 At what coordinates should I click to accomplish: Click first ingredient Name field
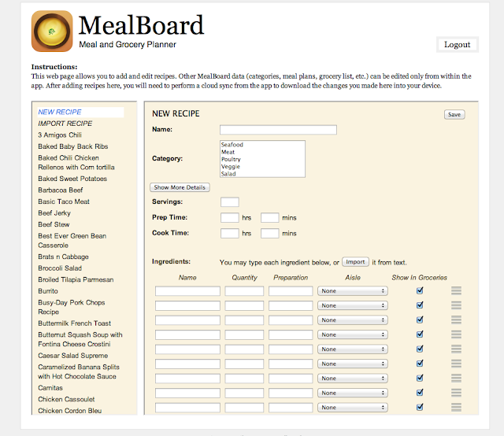[187, 291]
